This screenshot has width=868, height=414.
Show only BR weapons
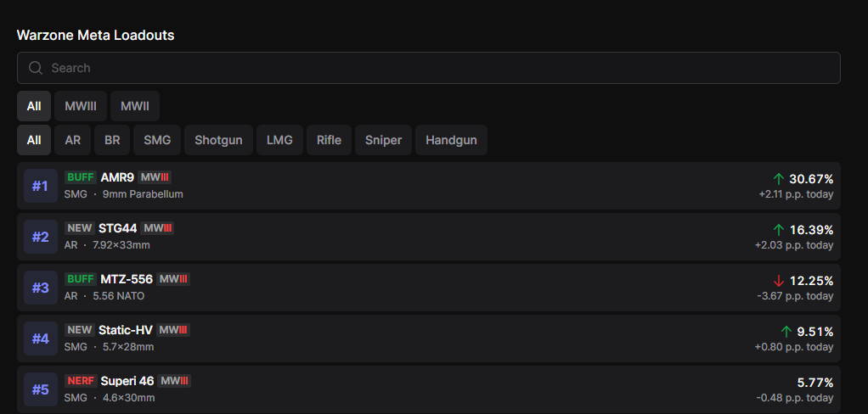112,140
